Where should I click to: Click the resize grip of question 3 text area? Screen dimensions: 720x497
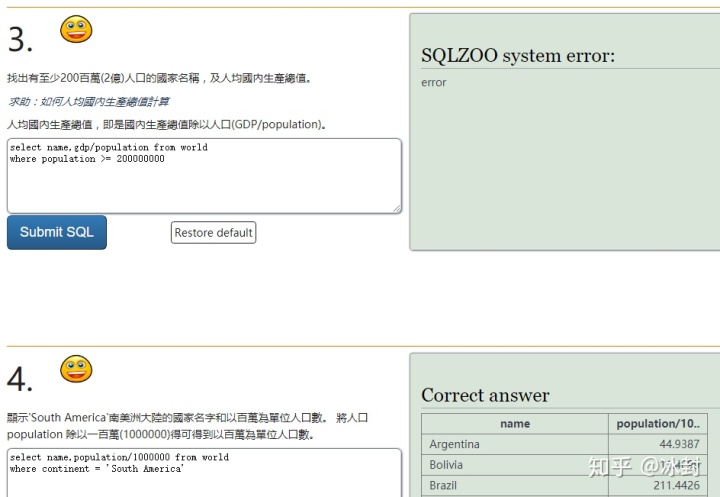tap(397, 209)
